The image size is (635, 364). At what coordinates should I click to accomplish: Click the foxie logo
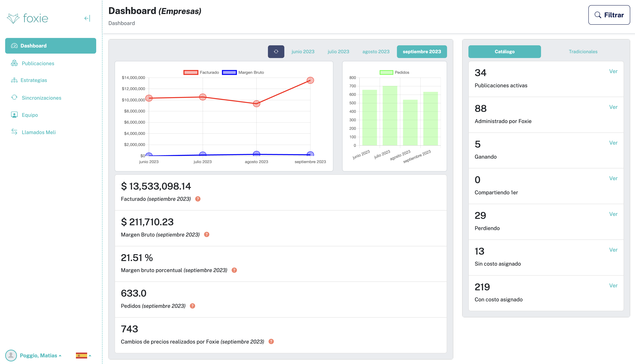tap(27, 18)
